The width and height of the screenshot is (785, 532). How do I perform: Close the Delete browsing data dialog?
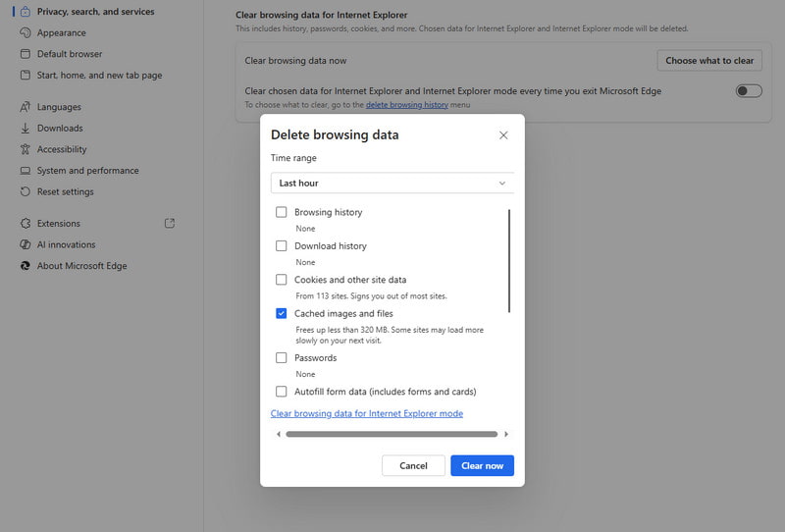(x=503, y=135)
